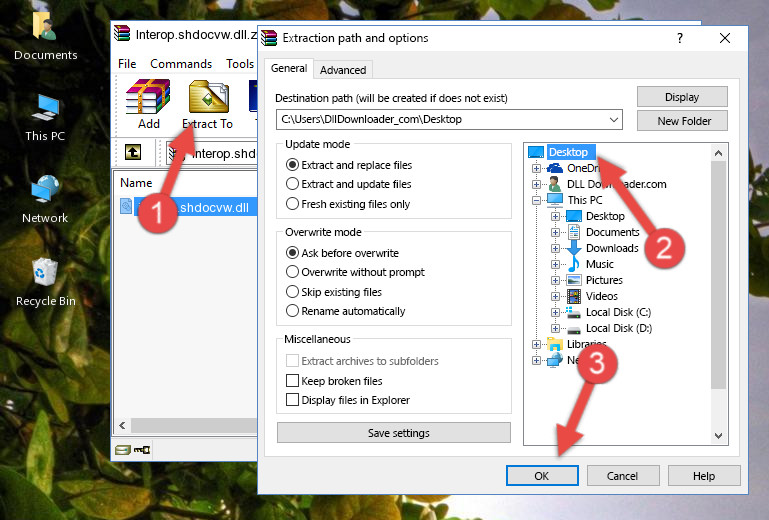
Task: Click the OK button
Action: coord(542,476)
